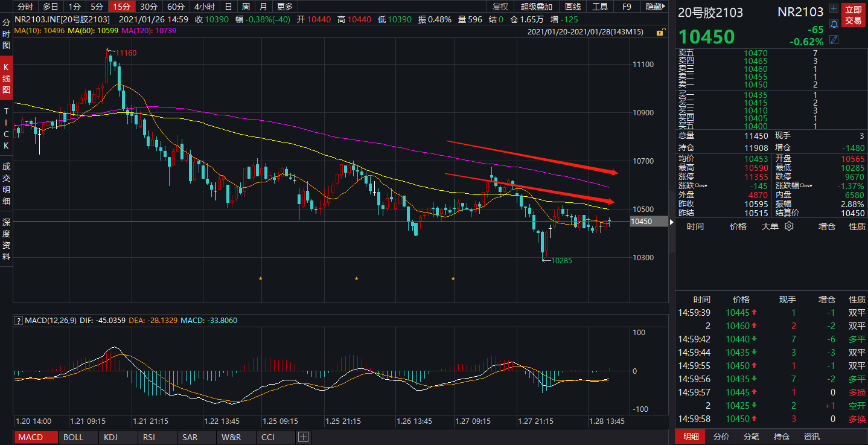The image size is (868, 445).
Task: Select the 1分 period
Action: (74, 7)
